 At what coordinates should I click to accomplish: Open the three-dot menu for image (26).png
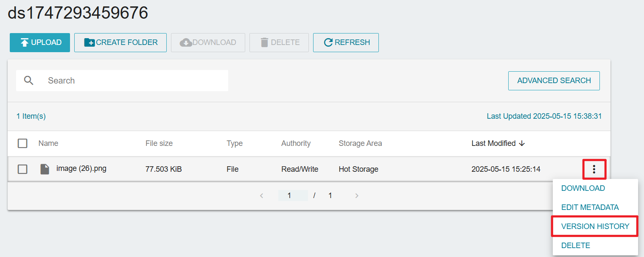(594, 169)
